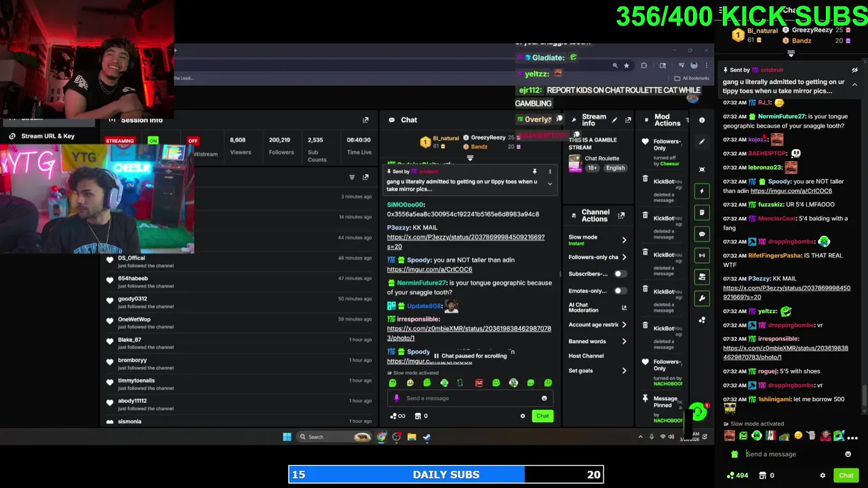Click Chat paused for scrolling banner
Viewport: 868px width, 488px height.
471,356
